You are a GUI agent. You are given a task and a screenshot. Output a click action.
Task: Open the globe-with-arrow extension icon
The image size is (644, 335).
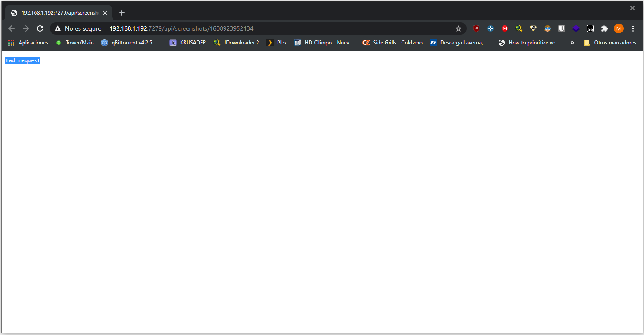(x=519, y=28)
